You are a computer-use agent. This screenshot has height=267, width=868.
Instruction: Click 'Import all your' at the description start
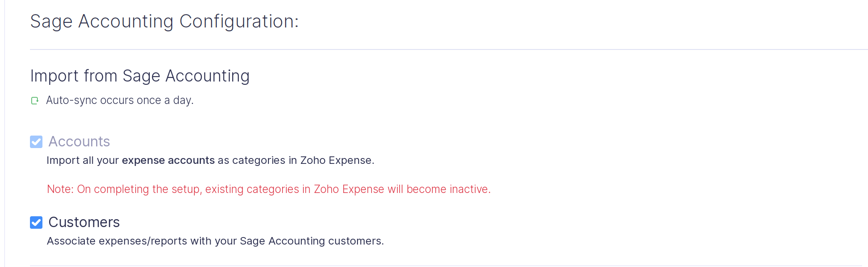pos(83,161)
